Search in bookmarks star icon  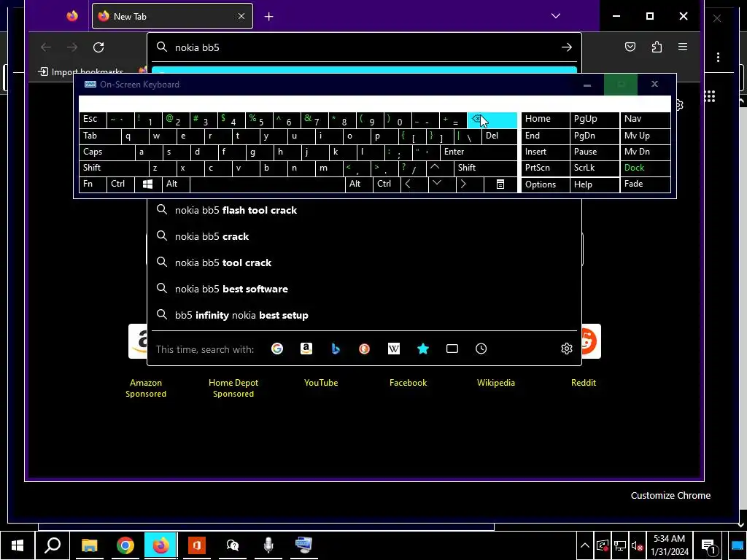(x=423, y=349)
